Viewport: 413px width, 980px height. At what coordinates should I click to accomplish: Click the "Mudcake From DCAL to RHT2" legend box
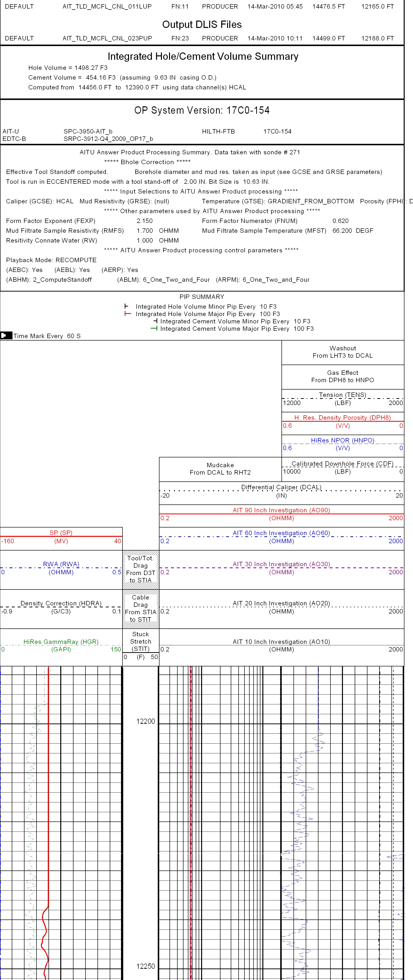(220, 469)
